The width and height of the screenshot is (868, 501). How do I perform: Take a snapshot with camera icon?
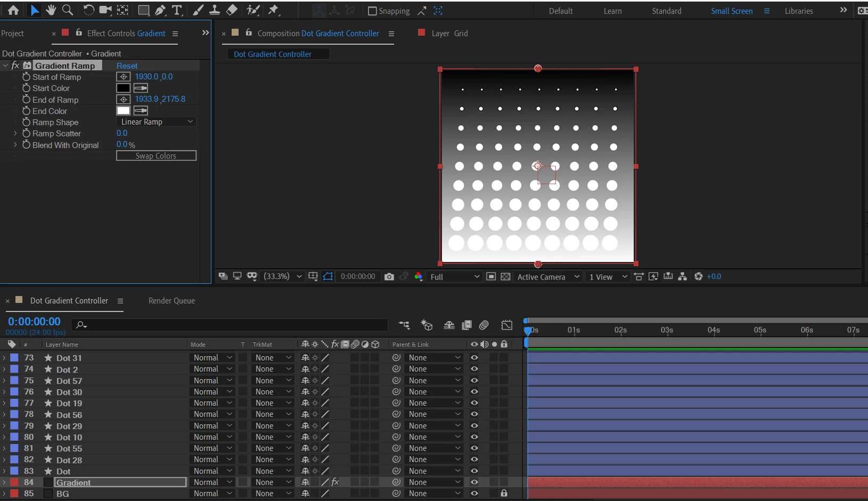[389, 277]
